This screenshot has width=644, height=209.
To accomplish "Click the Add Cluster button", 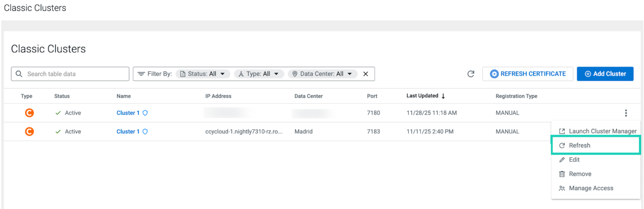I will coord(605,74).
